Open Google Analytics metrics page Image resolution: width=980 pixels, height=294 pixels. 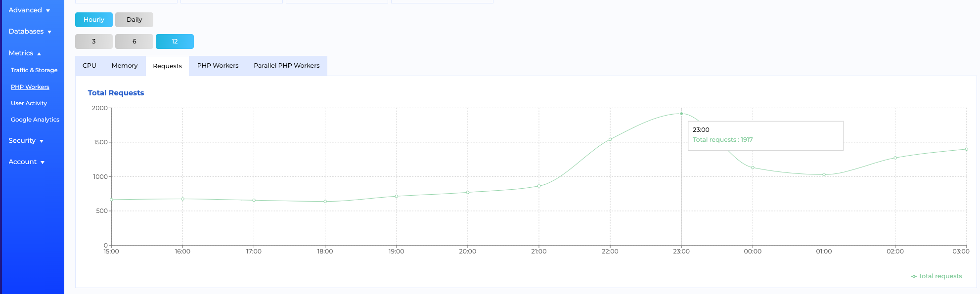click(x=35, y=120)
